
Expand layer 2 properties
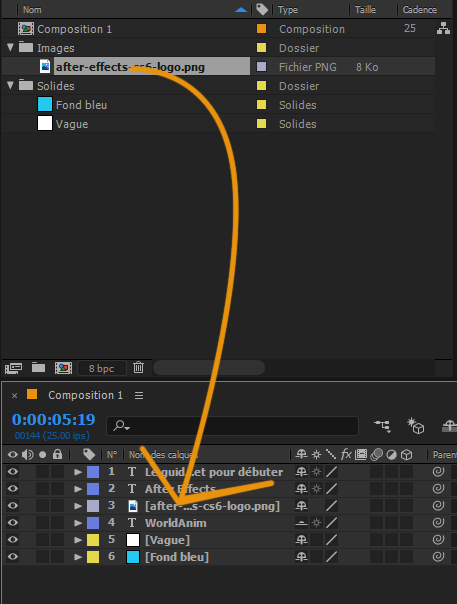tap(78, 489)
